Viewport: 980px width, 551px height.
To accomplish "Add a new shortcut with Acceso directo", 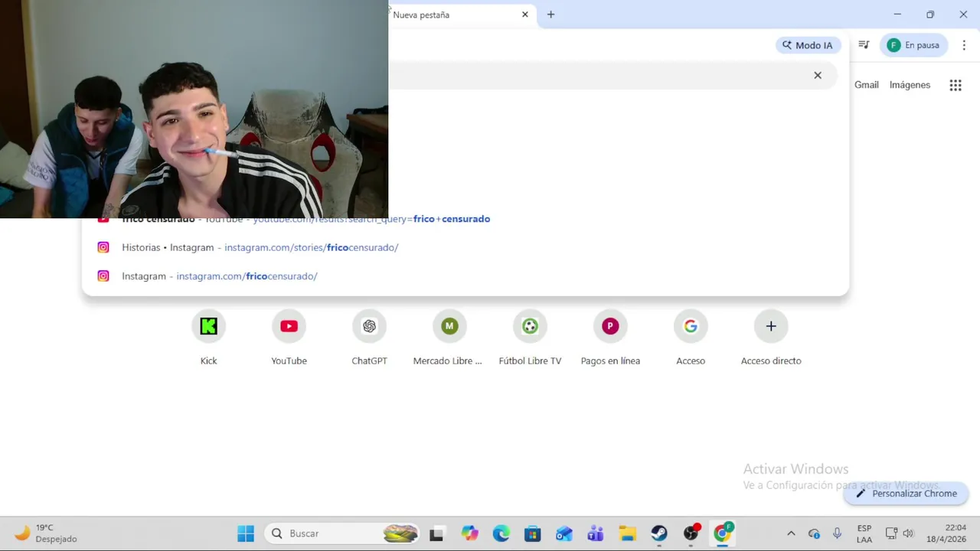I will click(x=771, y=337).
